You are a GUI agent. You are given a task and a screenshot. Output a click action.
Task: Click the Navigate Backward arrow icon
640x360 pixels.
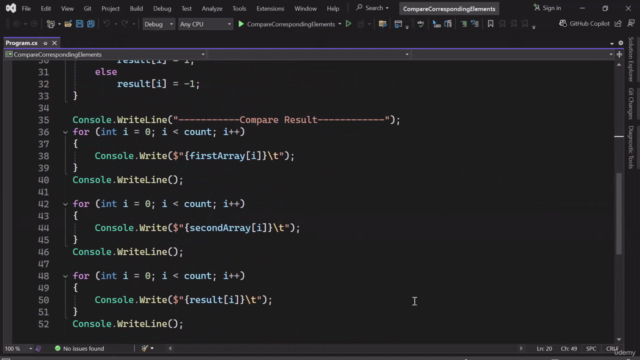(16, 24)
